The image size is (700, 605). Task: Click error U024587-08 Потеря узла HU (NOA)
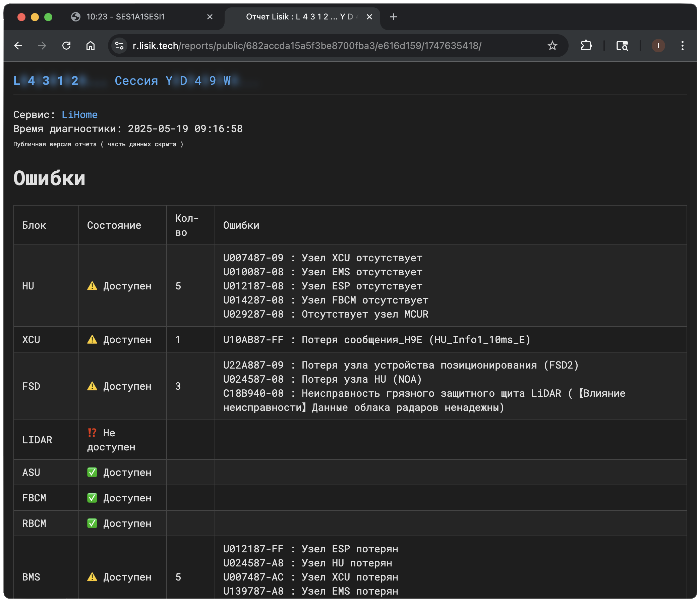[x=323, y=379]
